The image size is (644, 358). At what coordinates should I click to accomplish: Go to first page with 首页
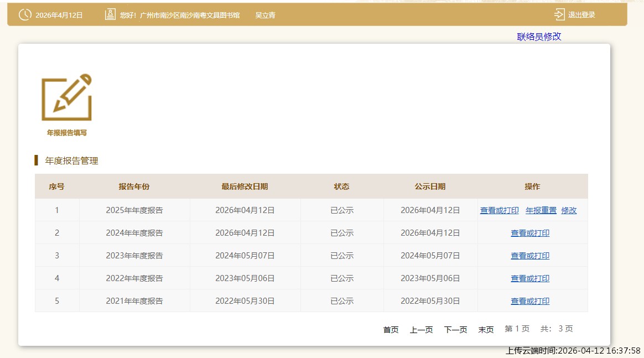(391, 329)
